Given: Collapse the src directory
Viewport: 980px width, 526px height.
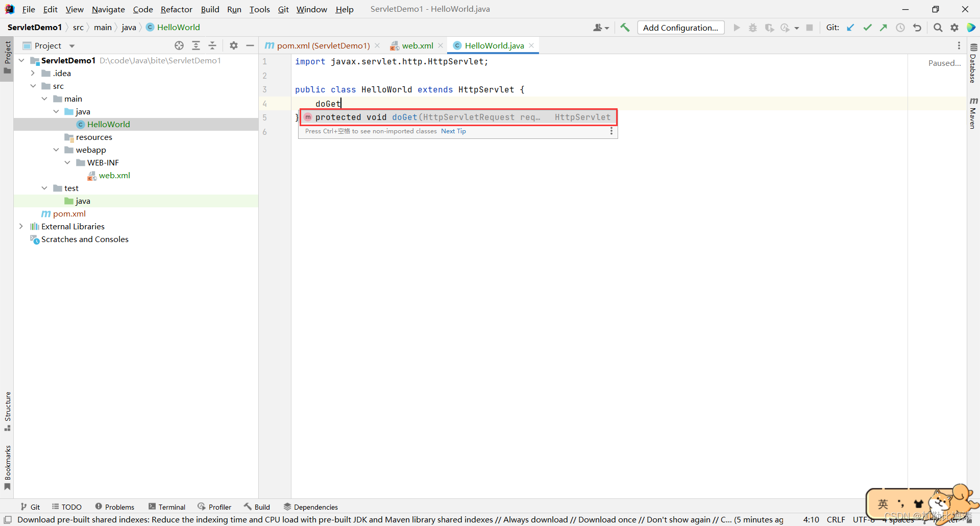Looking at the screenshot, I should pos(32,86).
